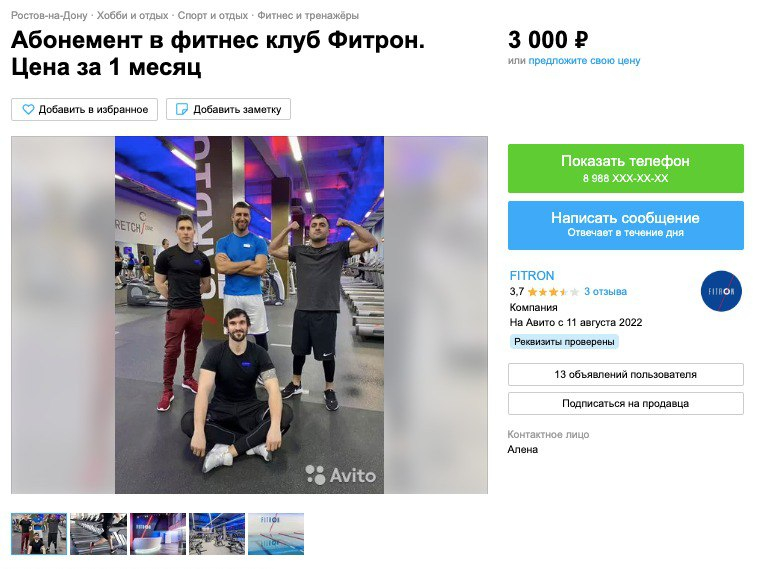Subscribe via Подписаться на продавца
Image resolution: width=778 pixels, height=569 pixels.
coord(625,403)
